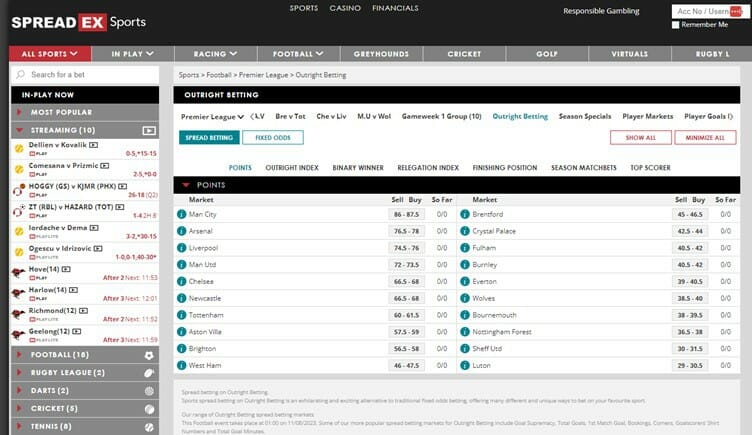
Task: Click the dartboard icon in Darts (2) row
Action: (x=149, y=391)
